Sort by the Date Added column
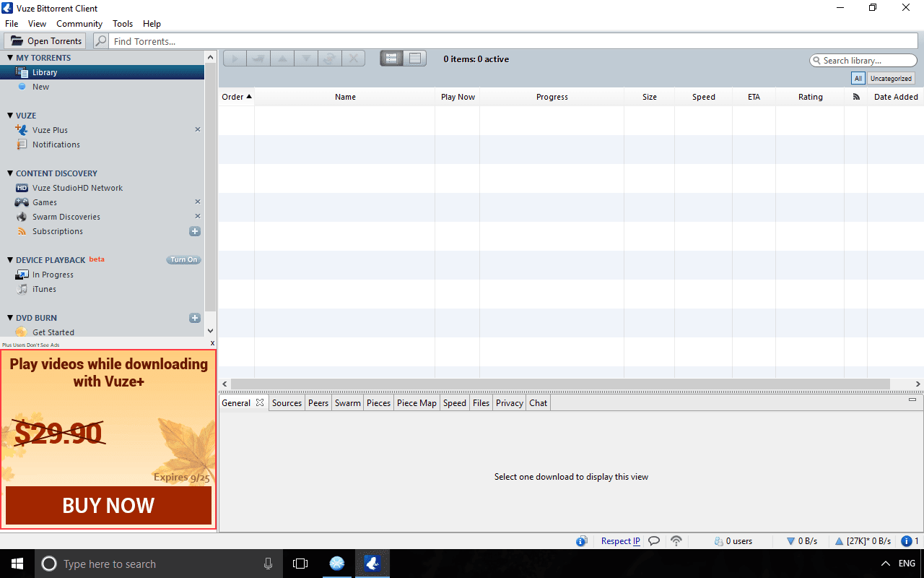This screenshot has width=924, height=578. tap(896, 97)
